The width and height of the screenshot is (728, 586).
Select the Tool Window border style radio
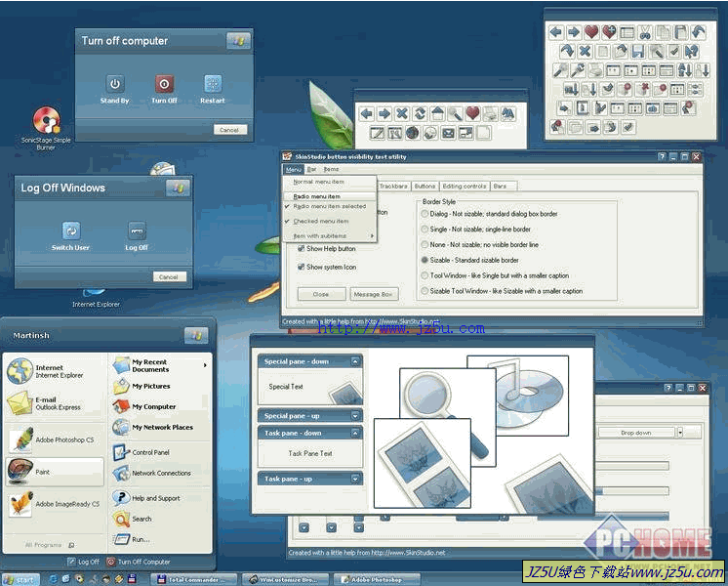point(425,275)
